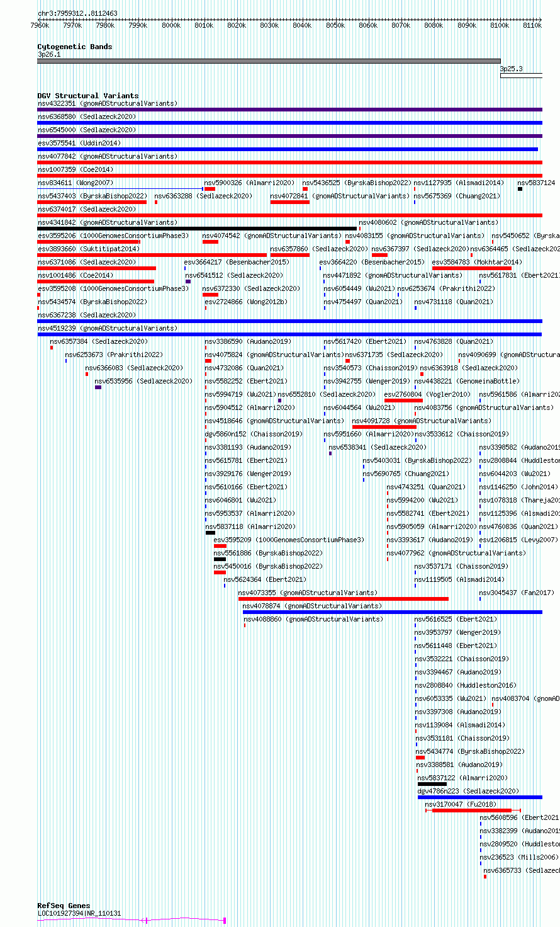The height and width of the screenshot is (927, 560).
Task: Open variant nsv2808840 (Huddleston2016) label
Action: 466,685
